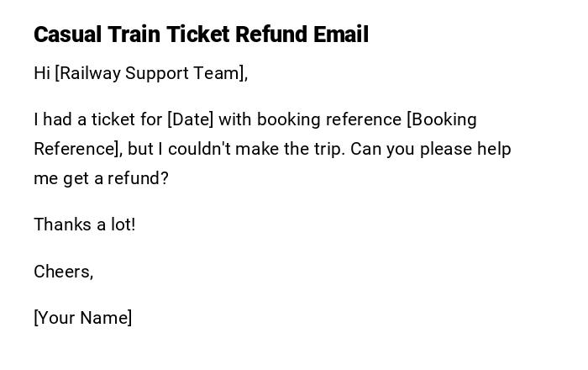Click "refund?" at the paragraph end
Screen dimensions: 588x370
pyautogui.click(x=139, y=178)
